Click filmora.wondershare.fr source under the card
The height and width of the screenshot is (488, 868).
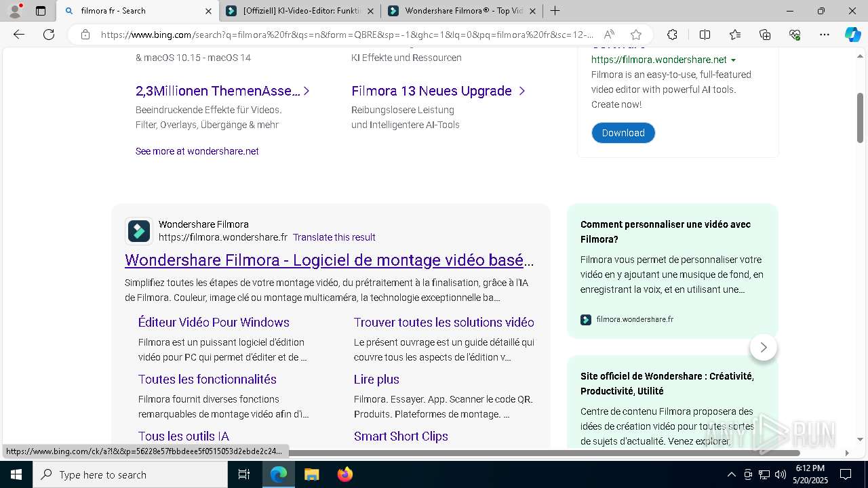click(x=635, y=319)
